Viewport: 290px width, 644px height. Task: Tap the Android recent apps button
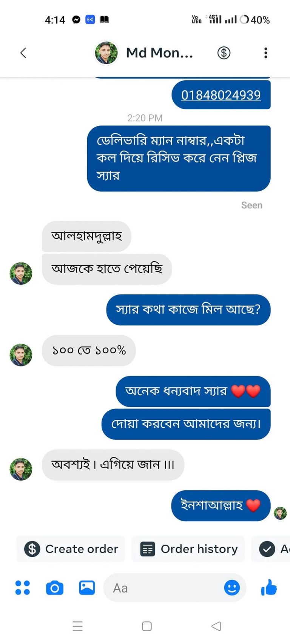point(77,626)
